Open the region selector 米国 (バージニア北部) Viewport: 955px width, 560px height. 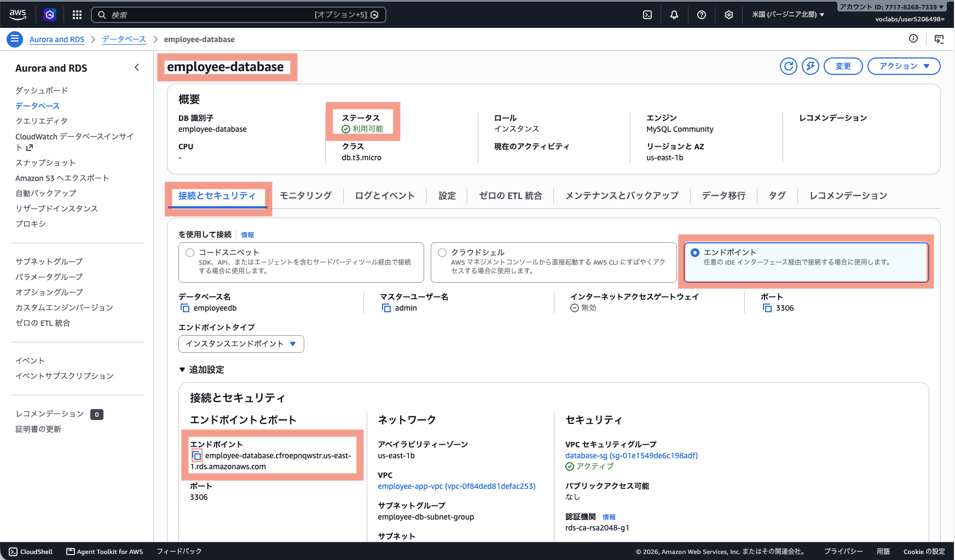click(x=788, y=15)
